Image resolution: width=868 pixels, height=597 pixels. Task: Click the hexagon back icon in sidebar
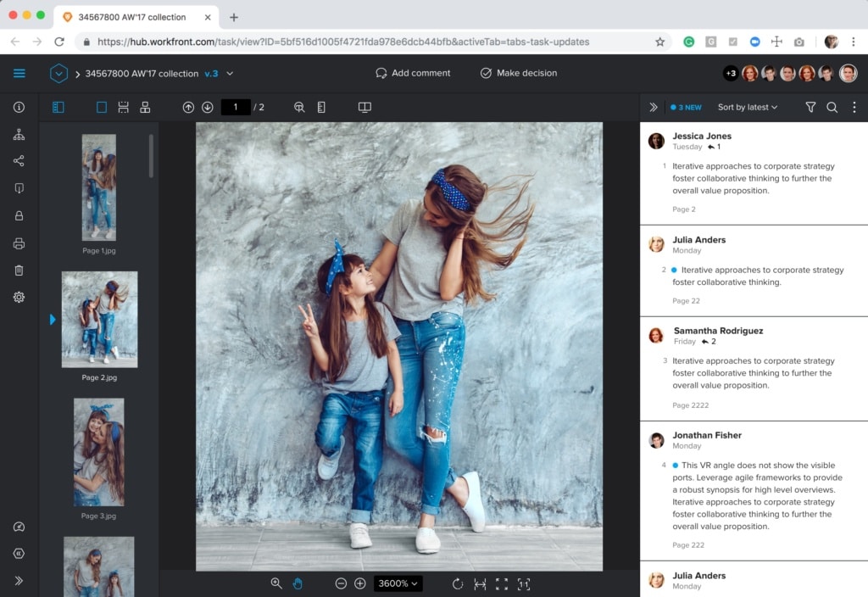(x=19, y=553)
